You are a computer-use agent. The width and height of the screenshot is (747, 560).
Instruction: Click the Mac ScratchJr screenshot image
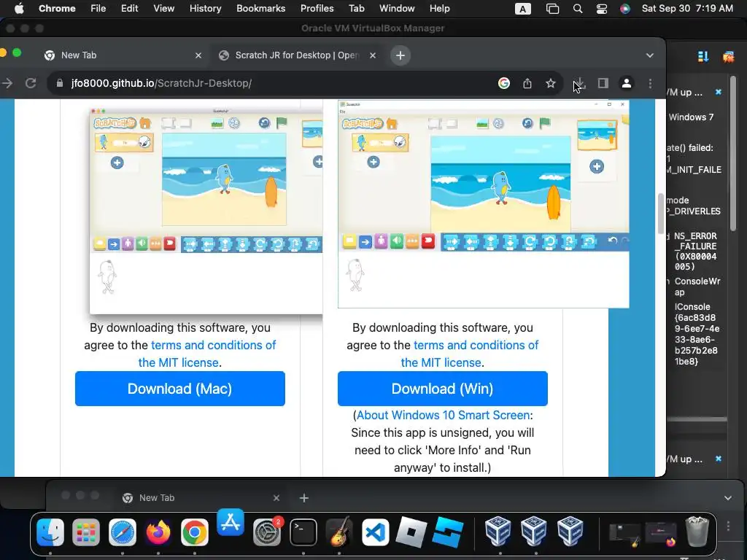click(206, 211)
